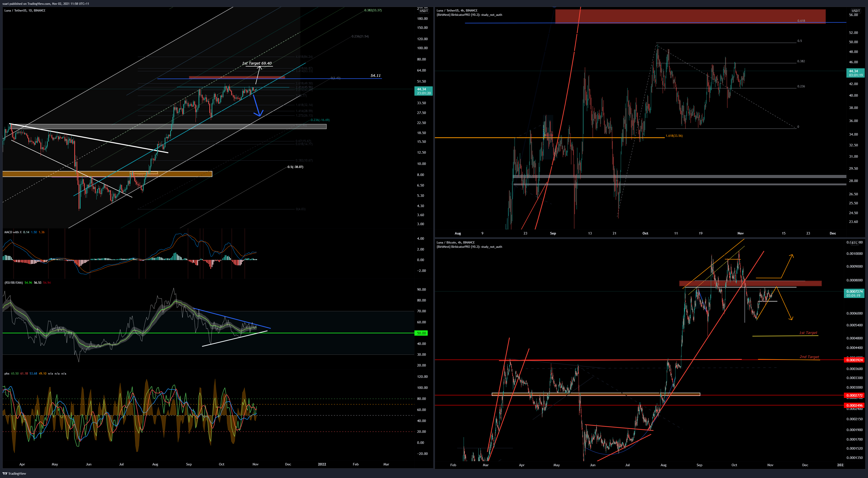Click the 'Luna / TetherUS, 4h, BINANCE' chart title
868x478 pixels.
coord(457,11)
